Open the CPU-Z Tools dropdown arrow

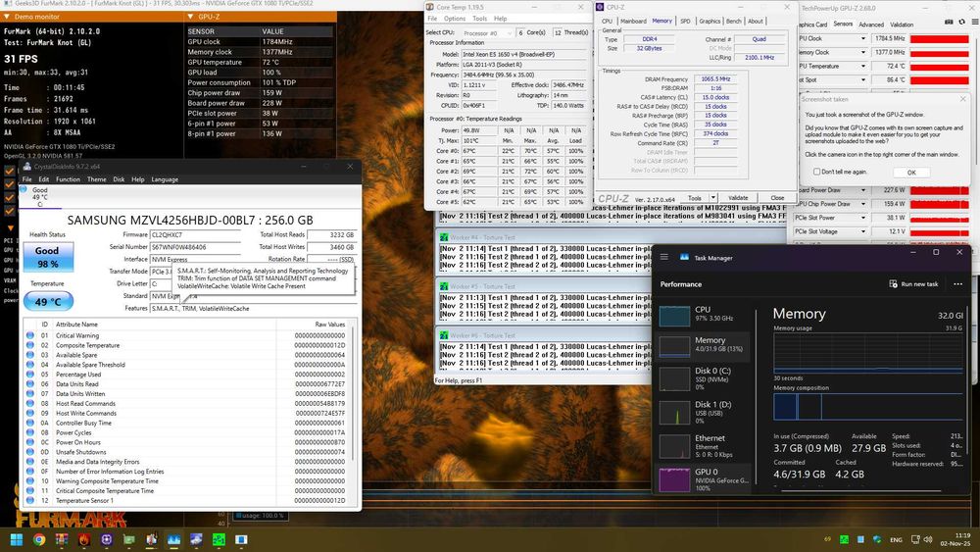[713, 197]
